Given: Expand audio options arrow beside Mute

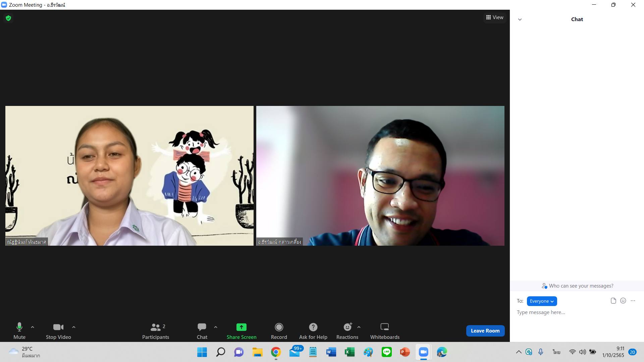Looking at the screenshot, I should click(x=33, y=327).
